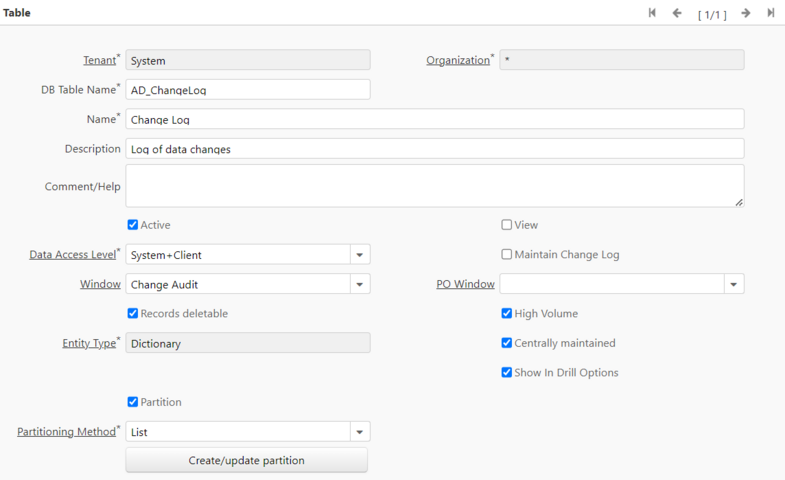Expand the PO Window dropdown
Screen dimensions: 785x480
734,285
